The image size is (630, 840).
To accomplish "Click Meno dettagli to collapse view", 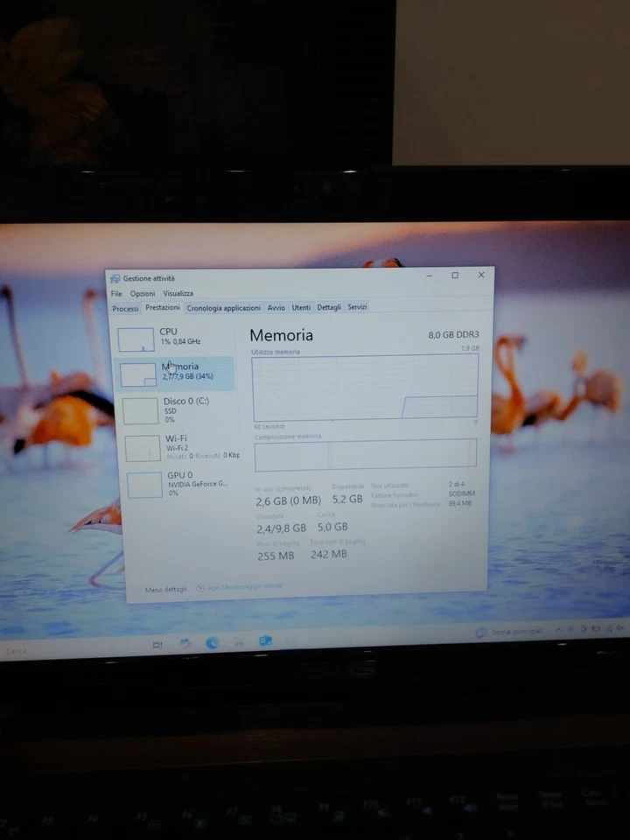I will click(165, 589).
